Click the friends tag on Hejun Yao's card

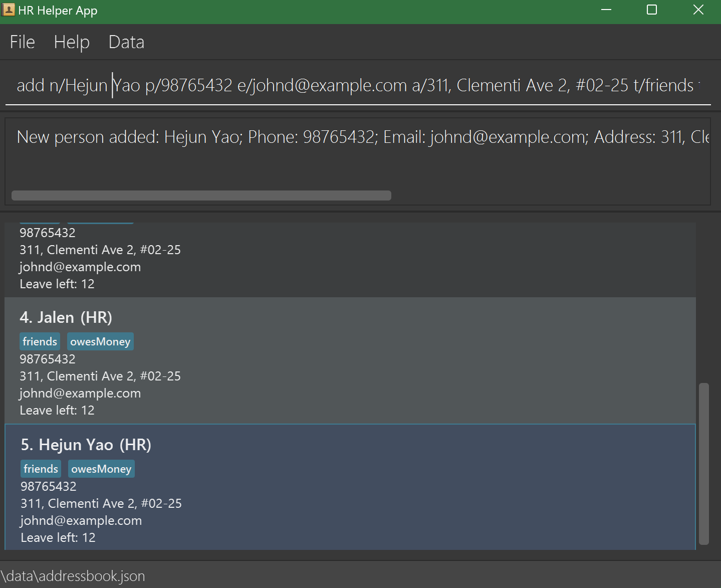41,469
